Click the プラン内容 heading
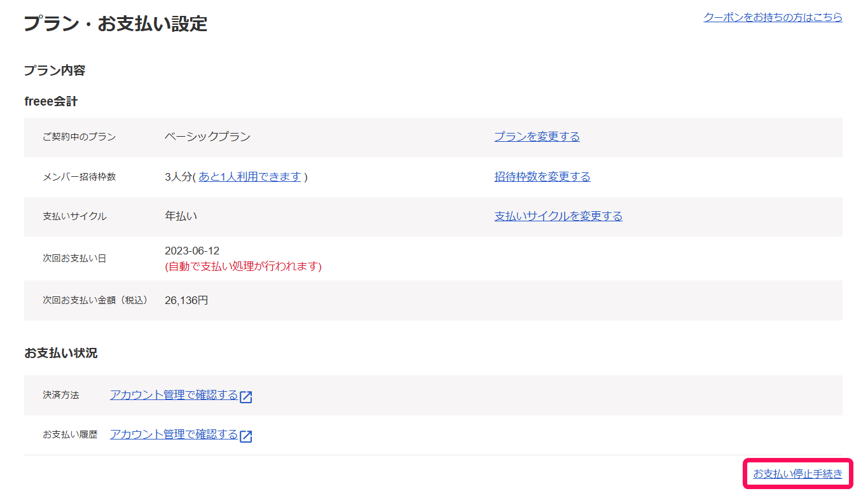 (x=55, y=71)
